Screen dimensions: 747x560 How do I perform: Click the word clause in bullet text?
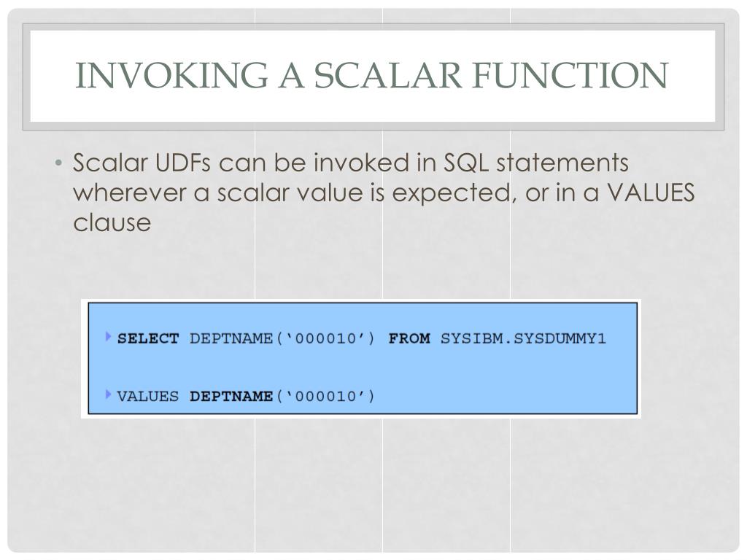pos(112,222)
